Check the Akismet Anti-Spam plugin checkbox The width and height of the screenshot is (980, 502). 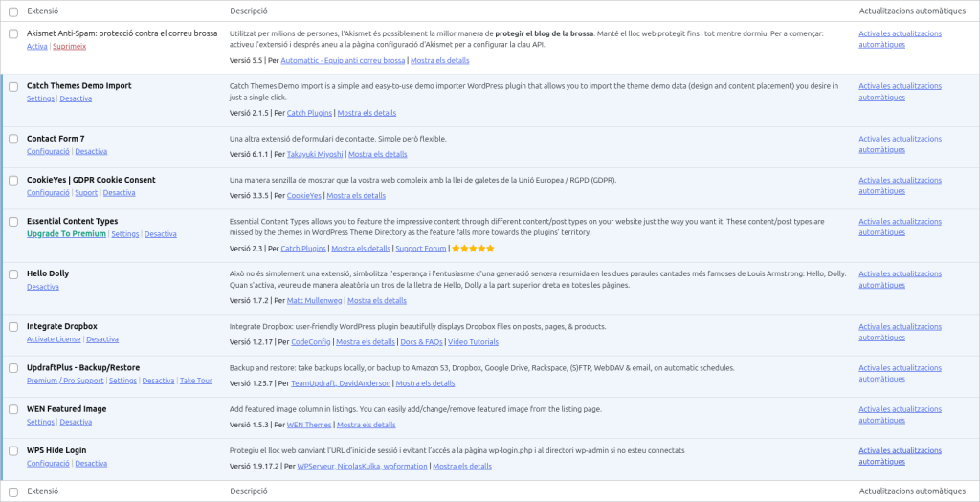tap(13, 33)
